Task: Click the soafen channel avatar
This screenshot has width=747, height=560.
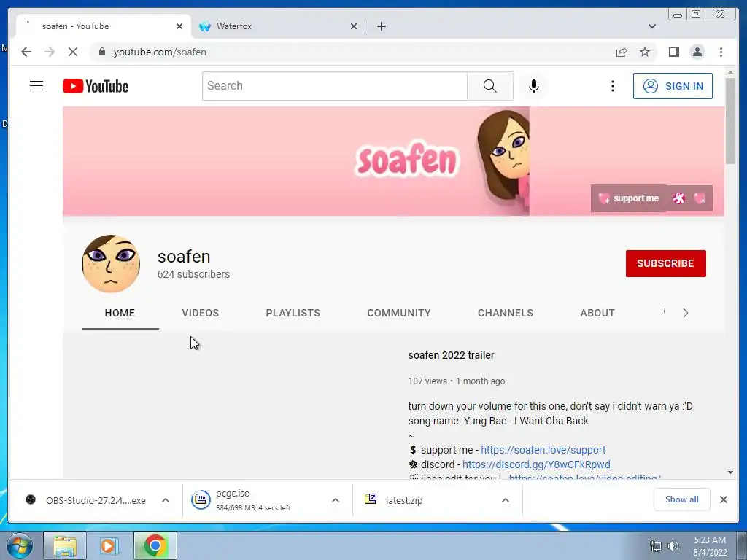Action: tap(111, 263)
